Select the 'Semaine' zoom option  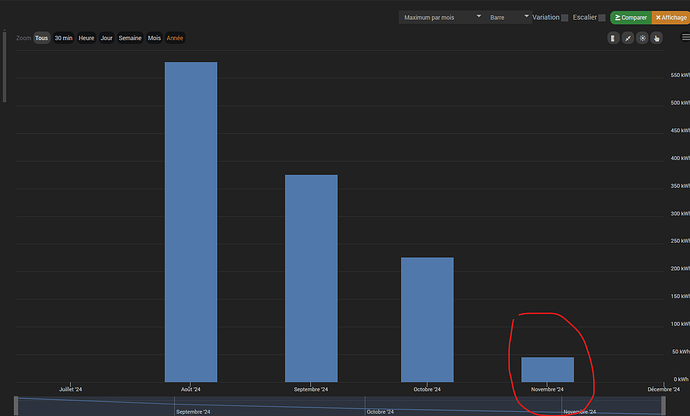pos(130,38)
